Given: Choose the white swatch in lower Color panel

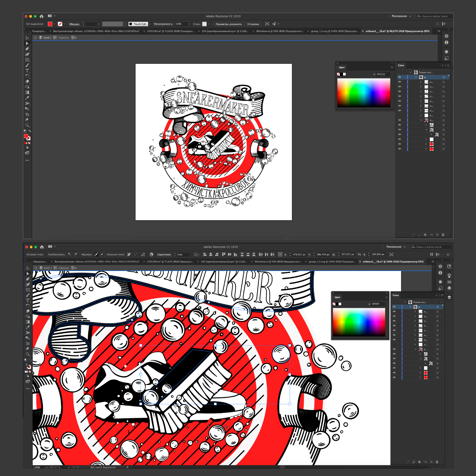Looking at the screenshot, I should click(340, 304).
